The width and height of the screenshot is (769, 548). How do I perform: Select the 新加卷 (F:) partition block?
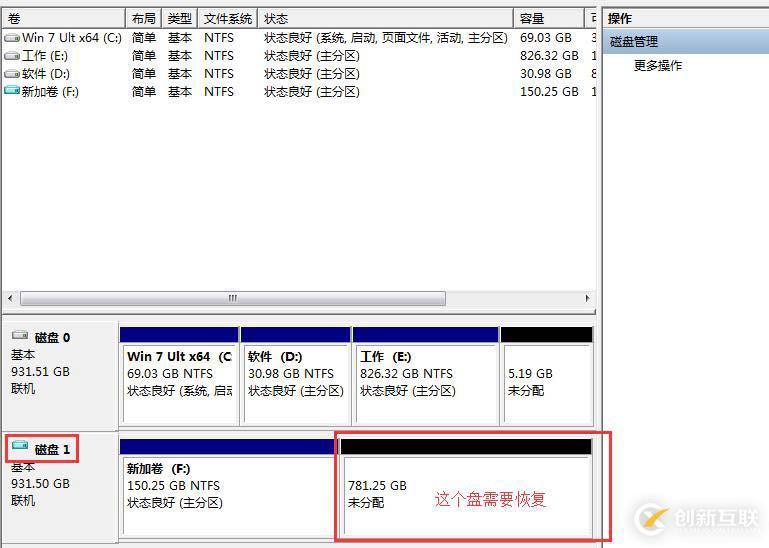point(228,487)
